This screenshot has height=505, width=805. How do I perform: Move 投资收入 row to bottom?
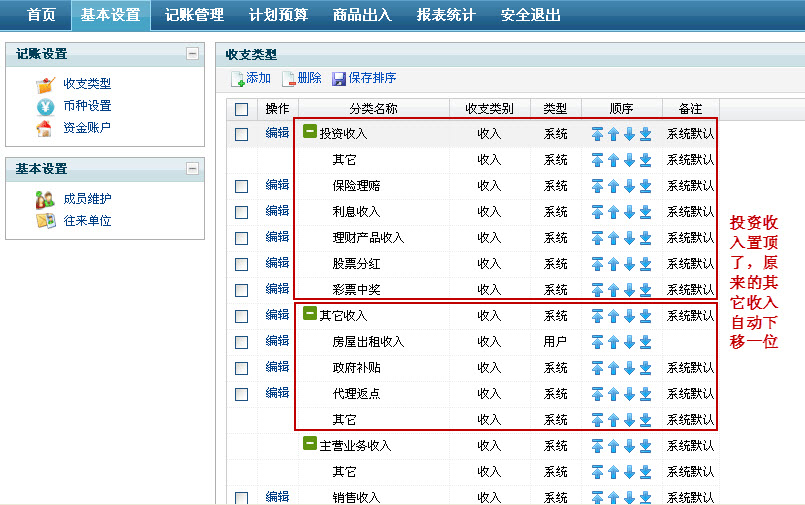645,134
